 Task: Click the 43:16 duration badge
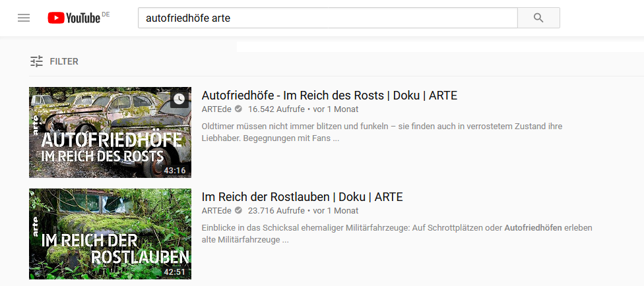coord(175,170)
